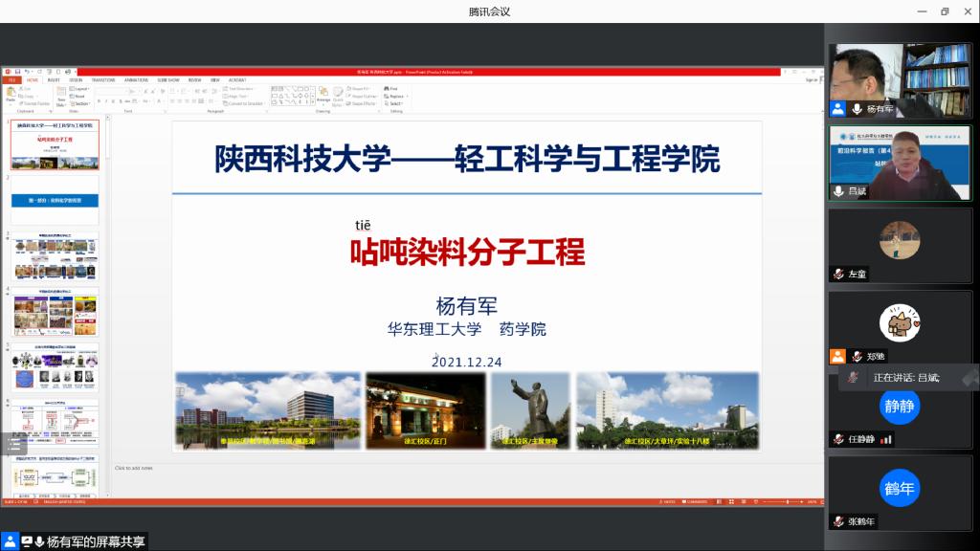Screen dimensions: 980x551
Task: Click the Reset button in Slides group
Action: coord(79,96)
